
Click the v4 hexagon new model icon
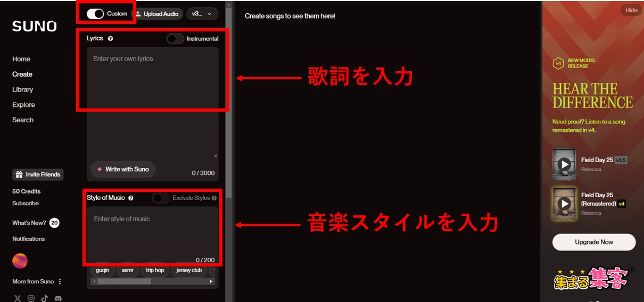tap(558, 63)
